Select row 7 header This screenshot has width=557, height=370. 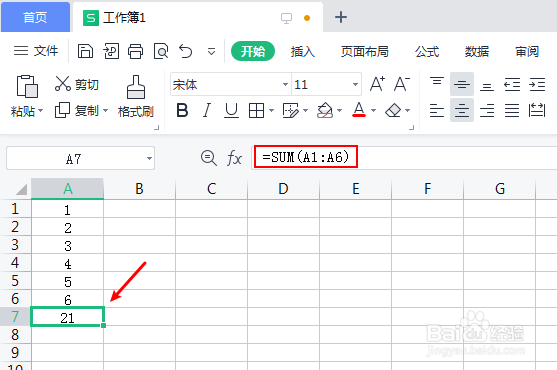(15, 316)
